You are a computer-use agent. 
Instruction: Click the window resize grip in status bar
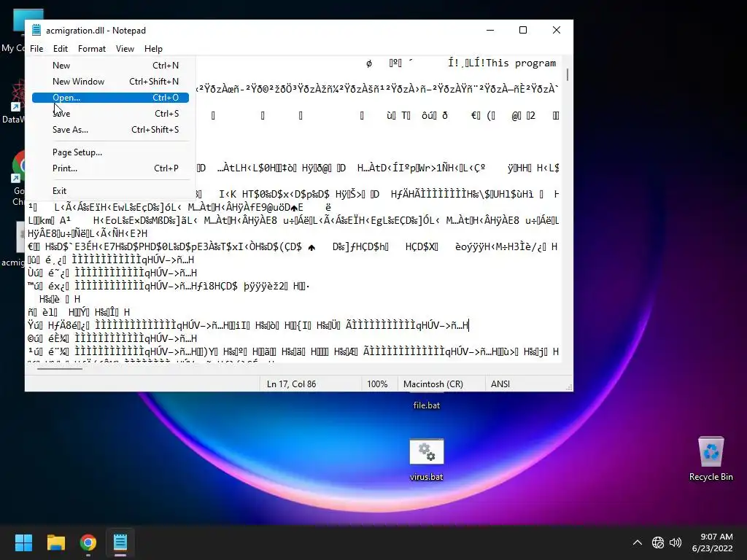[569, 388]
